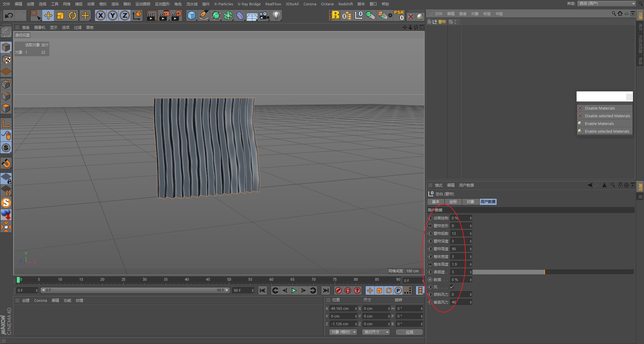Toggle the 风 (wind) checkbox
The height and width of the screenshot is (344, 644).
(452, 287)
